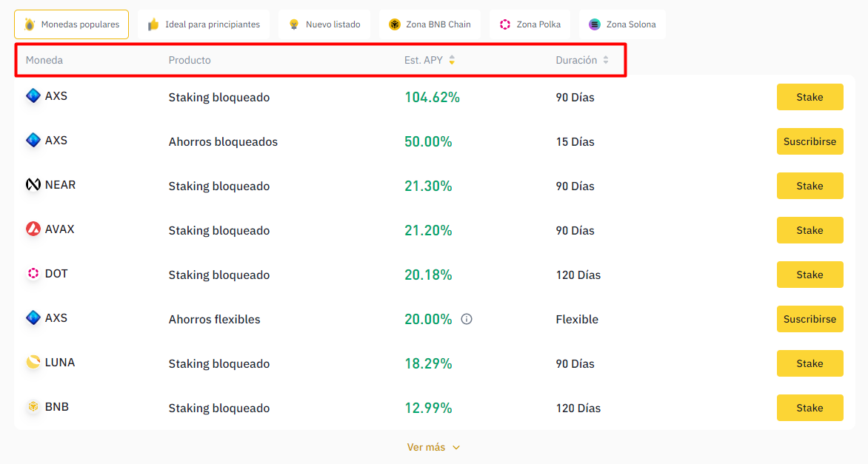Sort by Est. APY column arrows

pos(453,60)
